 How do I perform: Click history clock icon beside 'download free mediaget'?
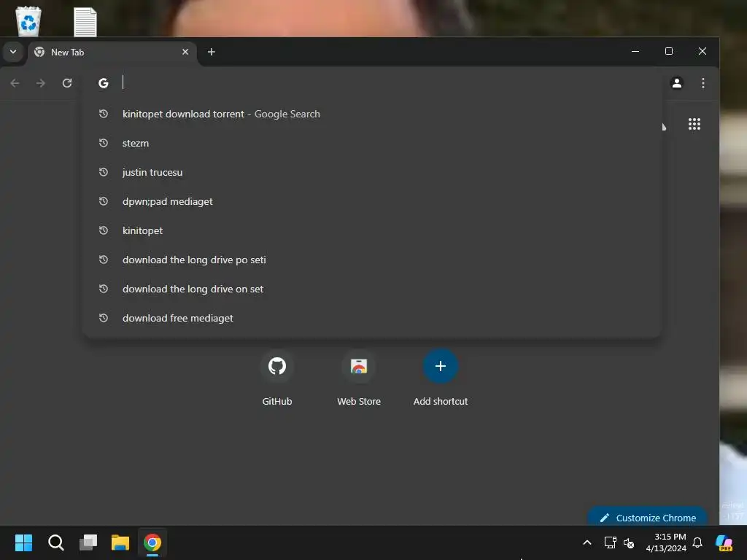coord(104,318)
